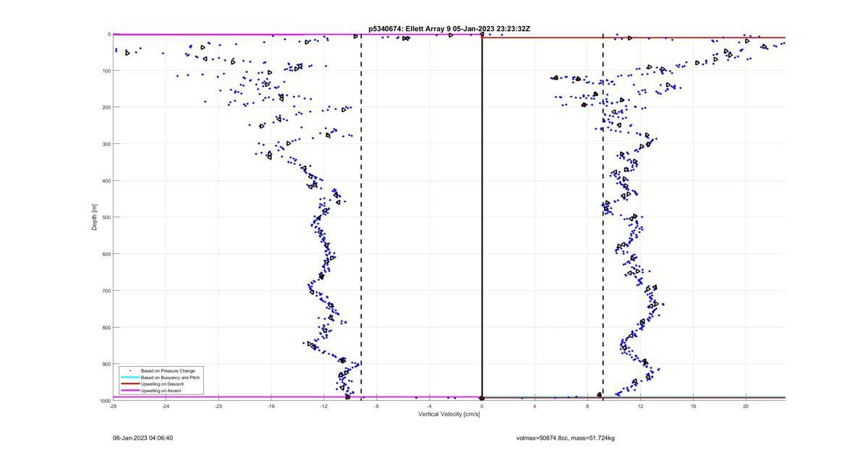
Task: Click velocity axis tick label '-8'
Action: (x=377, y=406)
